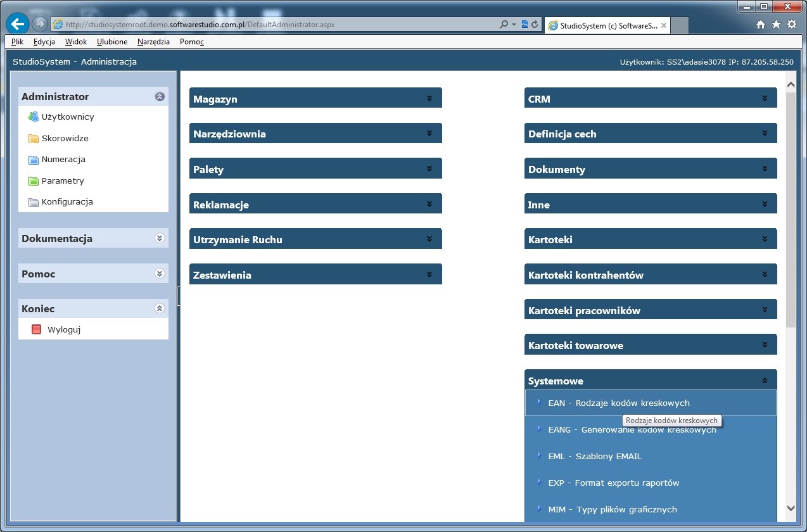Expand the CRM section
The height and width of the screenshot is (532, 807).
(x=765, y=99)
